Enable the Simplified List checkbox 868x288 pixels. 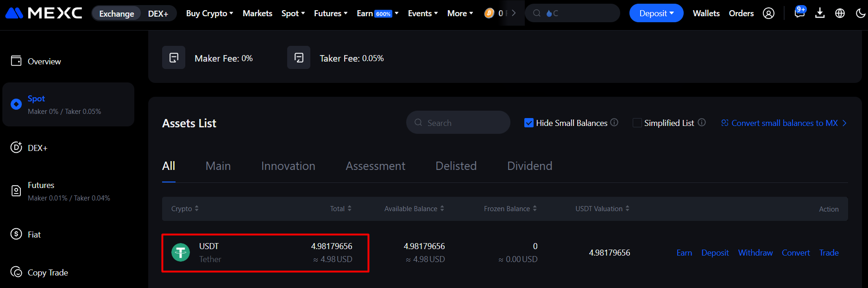(637, 123)
